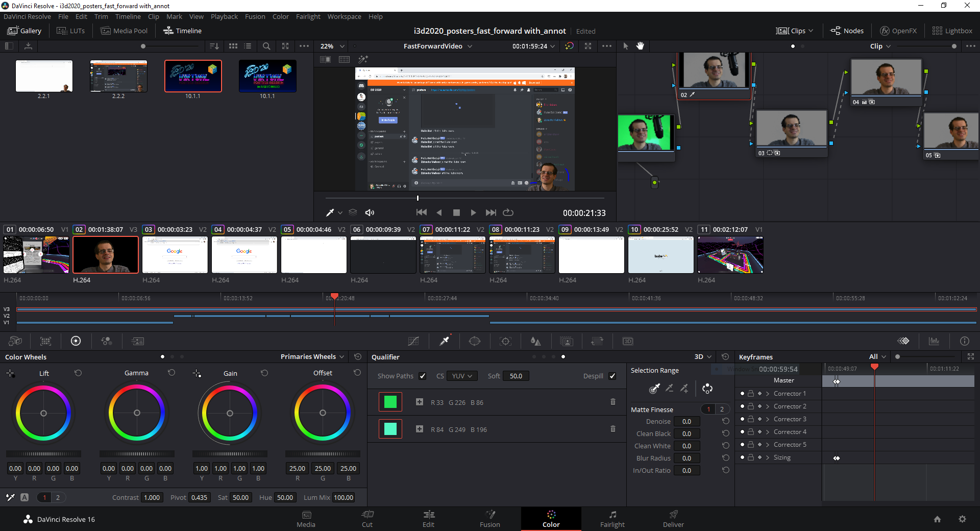
Task: Switch to Matte Finesse page 2
Action: pos(721,409)
